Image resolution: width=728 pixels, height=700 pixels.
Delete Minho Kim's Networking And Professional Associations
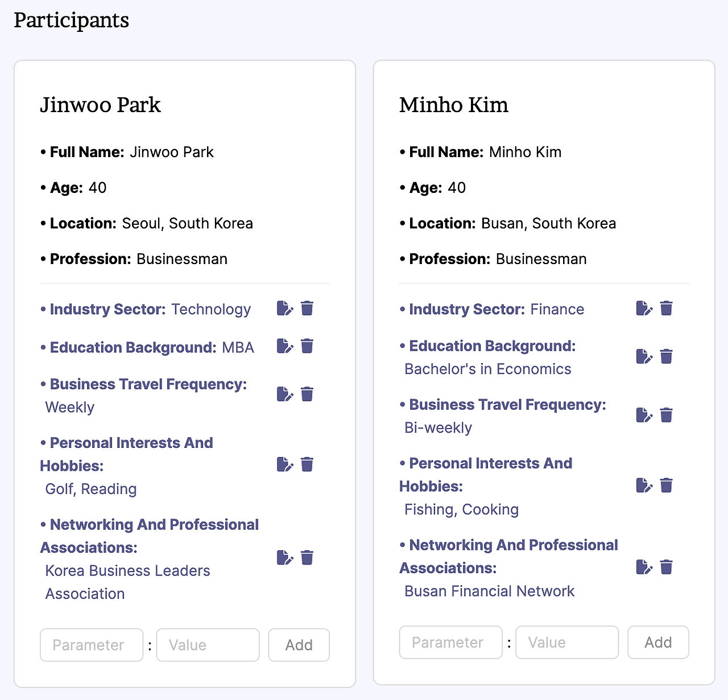click(667, 567)
